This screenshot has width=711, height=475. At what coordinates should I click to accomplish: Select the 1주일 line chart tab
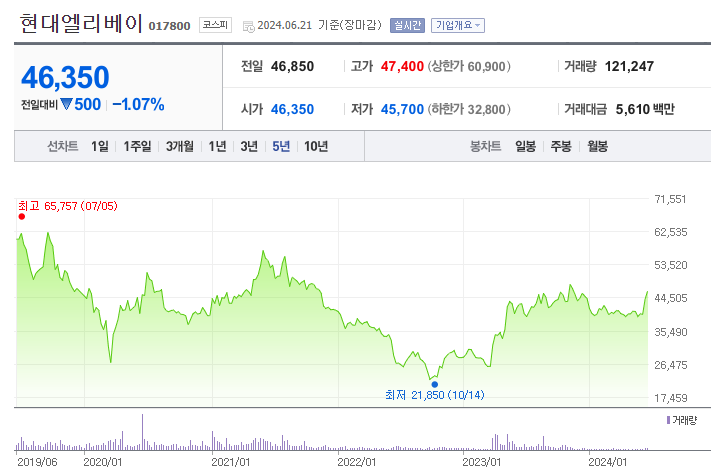tap(137, 146)
